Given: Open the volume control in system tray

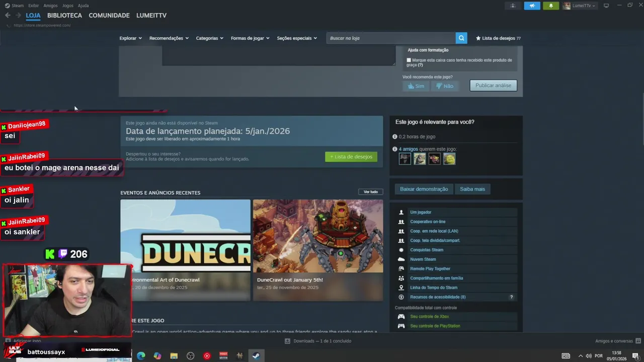Looking at the screenshot, I should [x=589, y=356].
